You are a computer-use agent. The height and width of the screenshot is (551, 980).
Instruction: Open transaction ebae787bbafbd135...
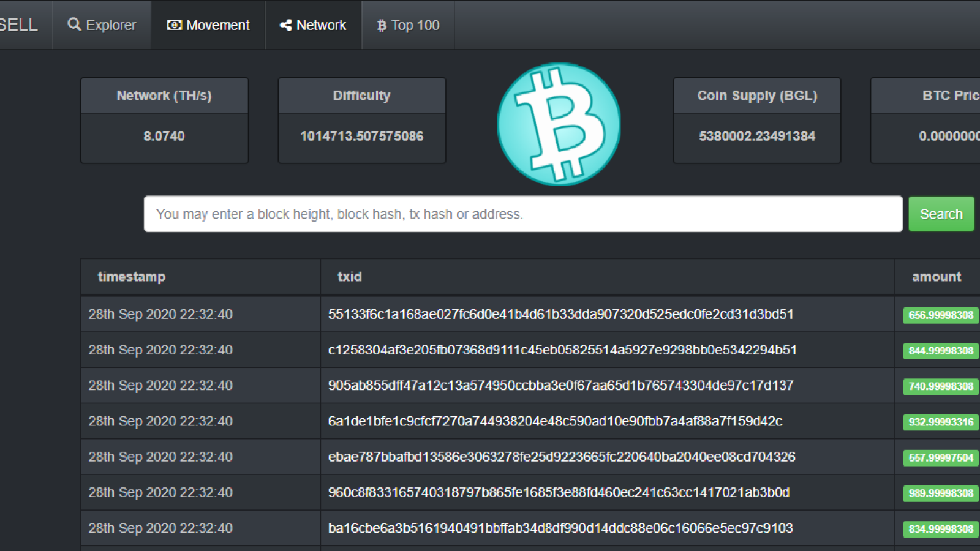(x=562, y=457)
